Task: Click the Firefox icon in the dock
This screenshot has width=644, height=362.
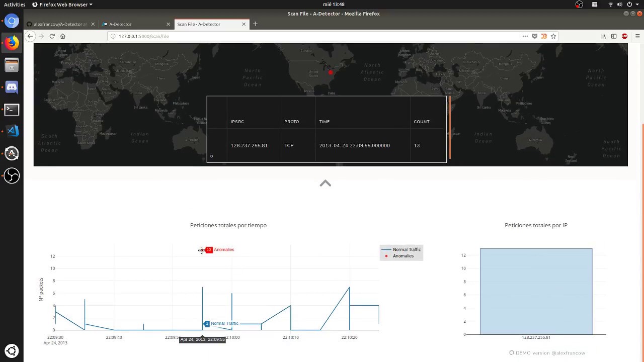Action: click(x=12, y=43)
